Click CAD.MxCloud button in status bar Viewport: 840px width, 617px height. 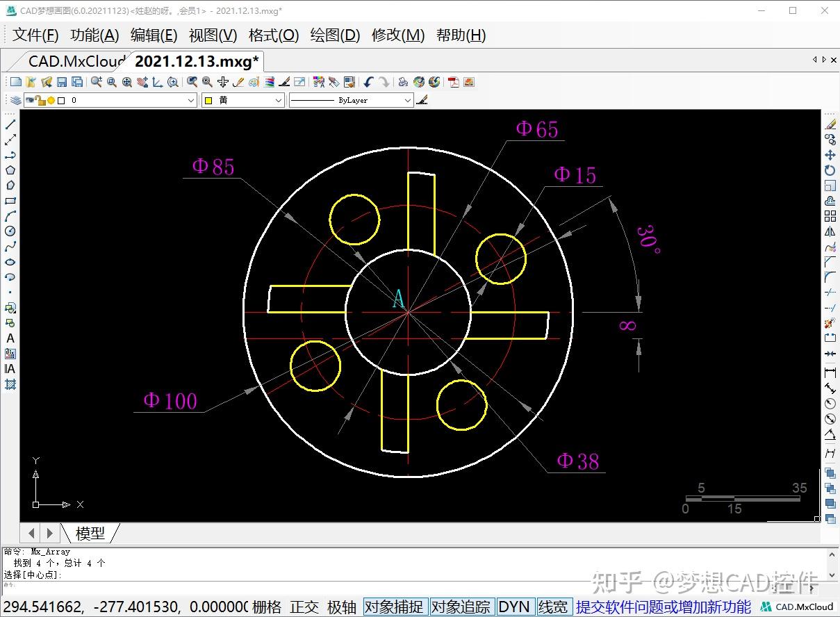[797, 607]
